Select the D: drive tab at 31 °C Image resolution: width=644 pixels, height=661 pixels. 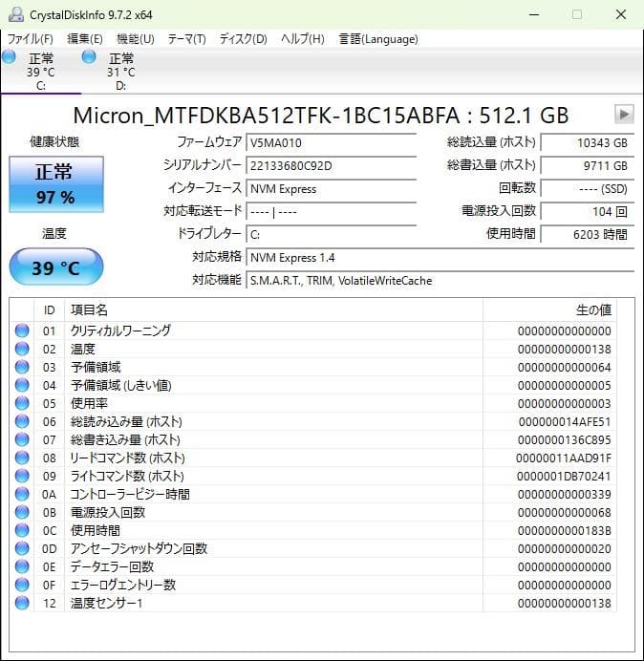click(120, 71)
